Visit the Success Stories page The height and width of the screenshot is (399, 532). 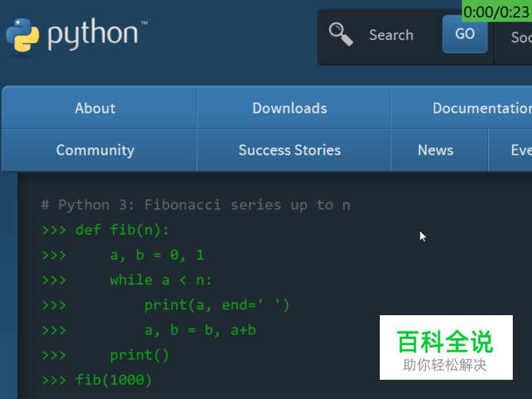pos(290,150)
